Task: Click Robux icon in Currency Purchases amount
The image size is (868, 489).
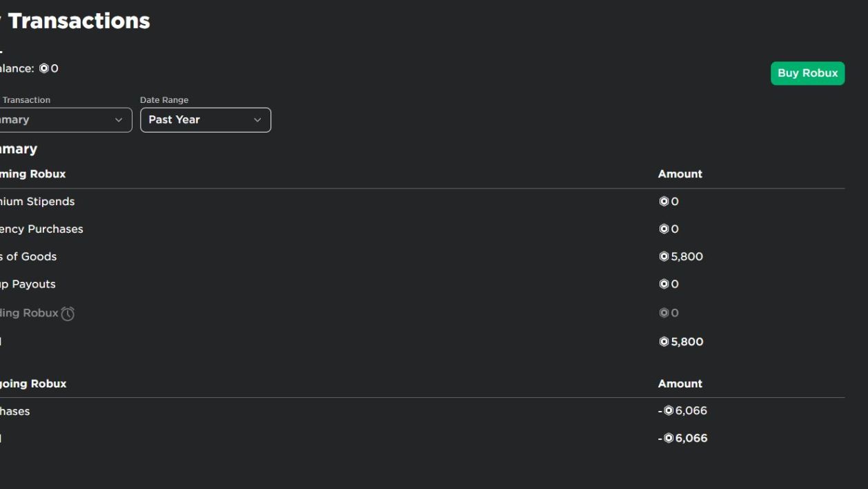Action: pos(664,229)
